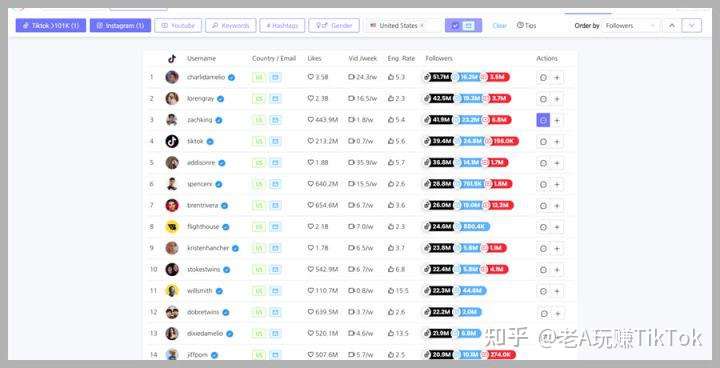Open the Tips help icon
Image resolution: width=720 pixels, height=368 pixels.
pyautogui.click(x=526, y=25)
